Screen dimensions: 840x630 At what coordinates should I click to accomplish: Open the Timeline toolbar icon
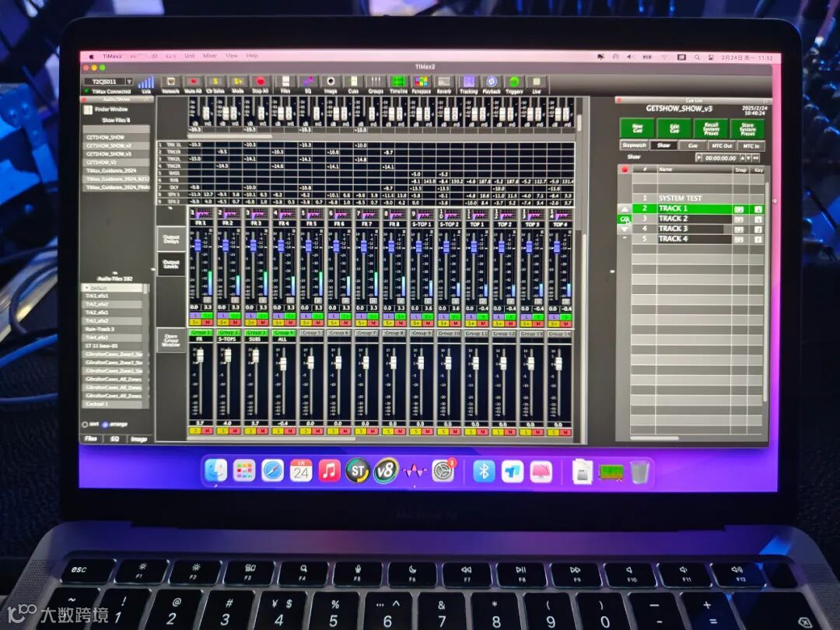(398, 82)
